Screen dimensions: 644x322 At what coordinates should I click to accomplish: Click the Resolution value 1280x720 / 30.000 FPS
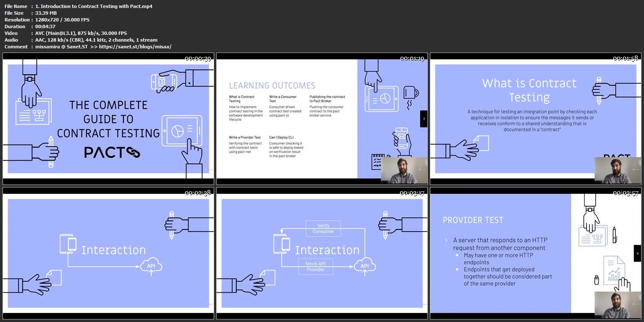coord(62,20)
